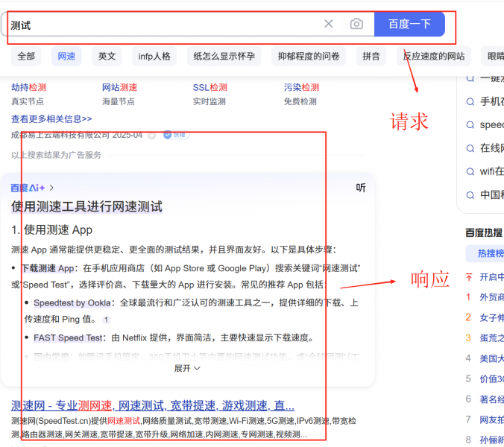Open hot search item 4 美国

coord(491,358)
